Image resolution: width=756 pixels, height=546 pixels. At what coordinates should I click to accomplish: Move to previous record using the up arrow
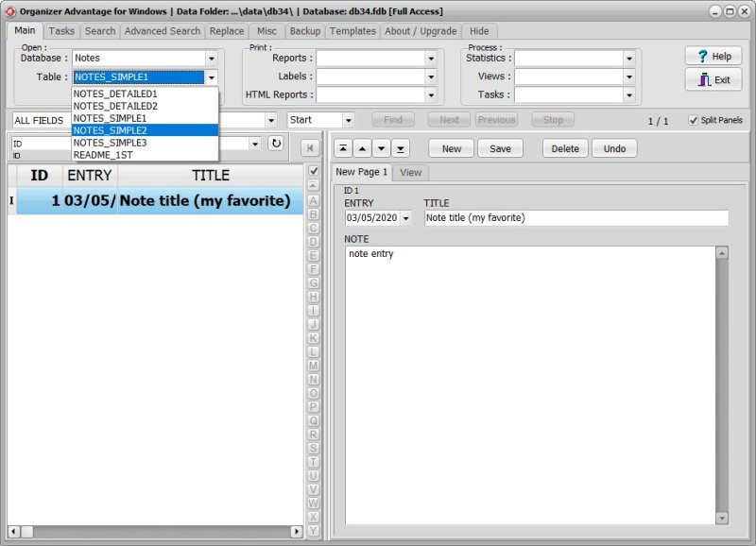pos(362,148)
